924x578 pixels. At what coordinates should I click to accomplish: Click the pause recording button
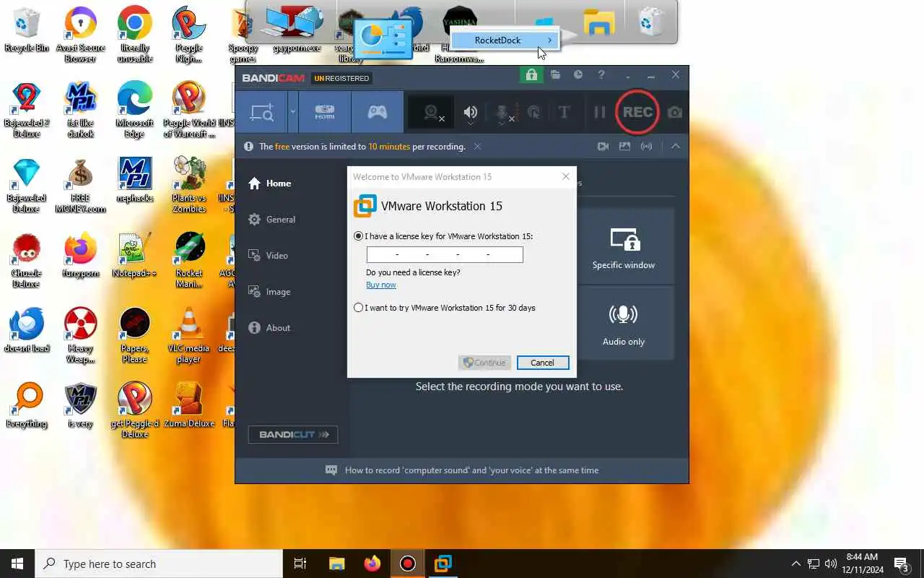(599, 112)
